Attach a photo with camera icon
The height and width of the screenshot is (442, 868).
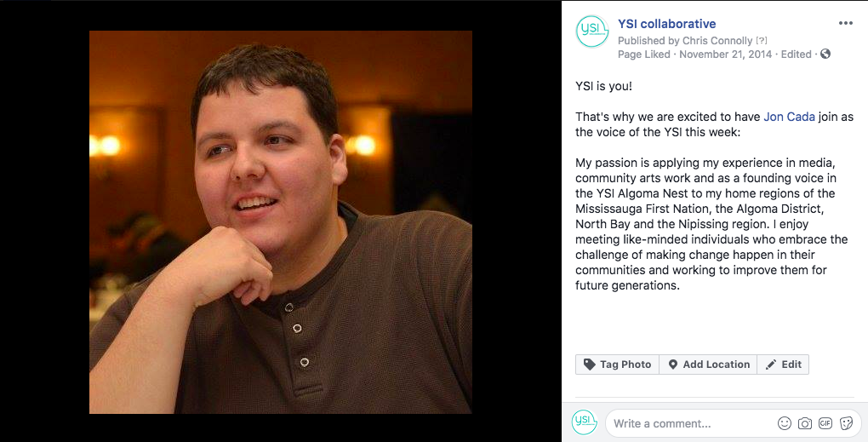coord(805,424)
